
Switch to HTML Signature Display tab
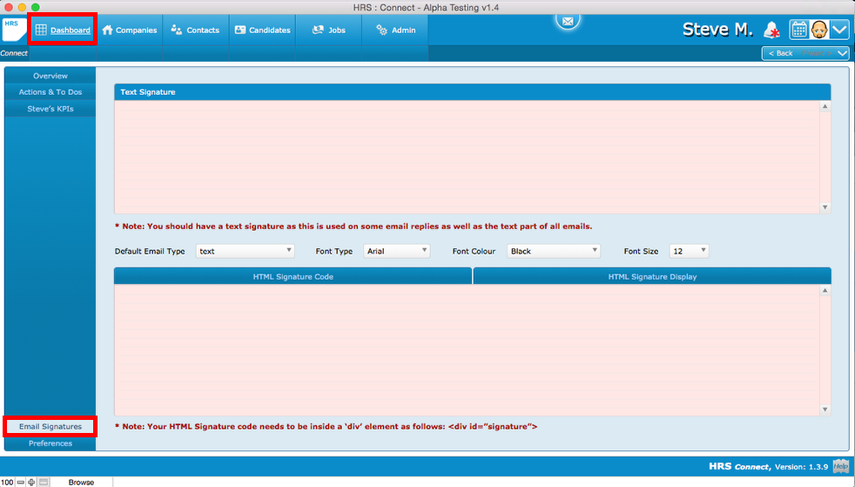(x=652, y=276)
